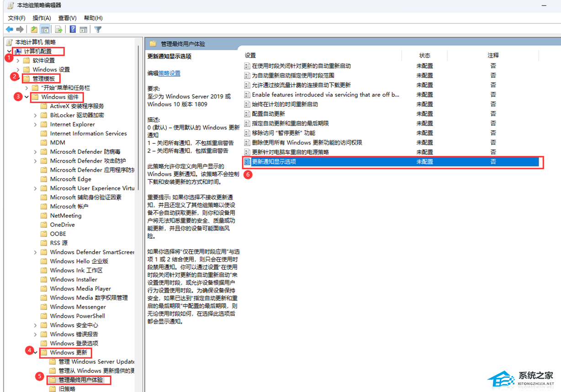Open the 操作(A) menu

42,18
